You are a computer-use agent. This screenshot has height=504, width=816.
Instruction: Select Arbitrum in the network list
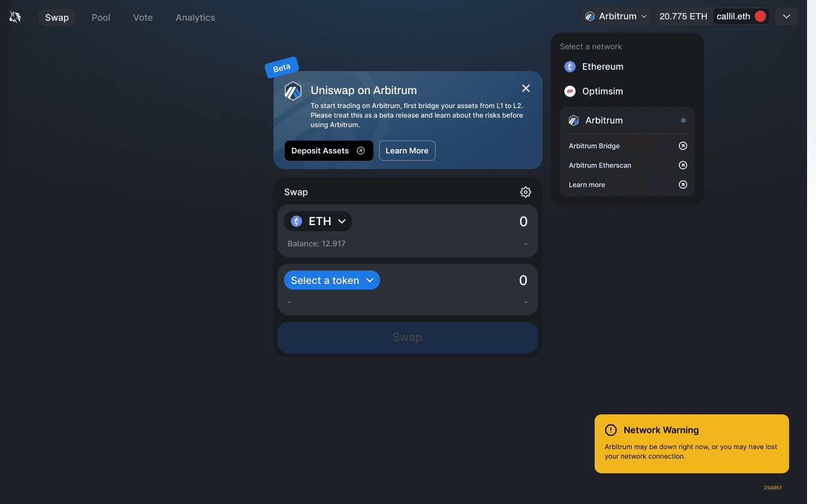[604, 120]
